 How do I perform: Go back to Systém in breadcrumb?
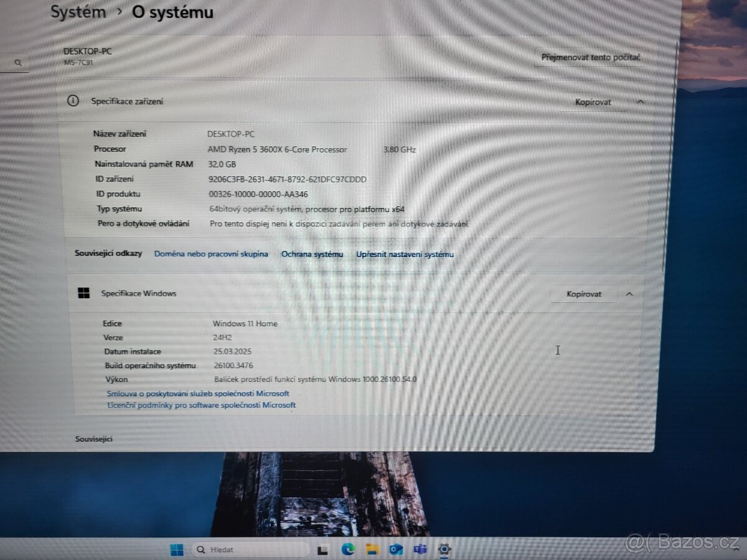click(78, 12)
